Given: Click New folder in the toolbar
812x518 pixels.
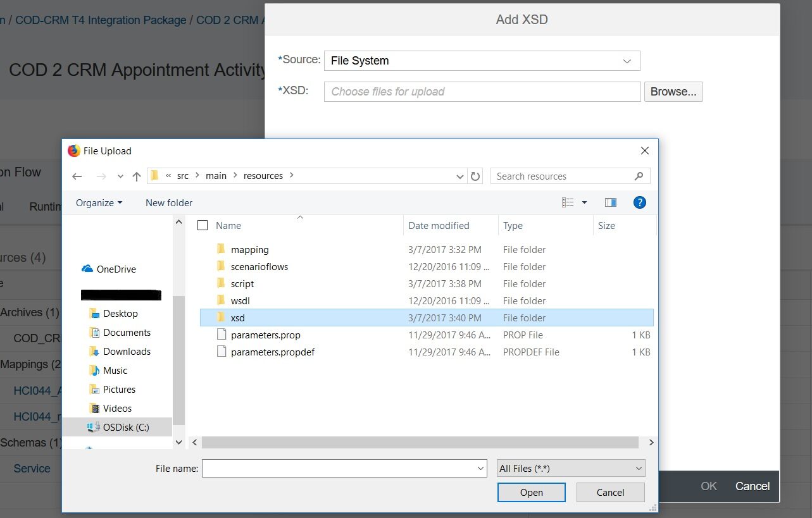Looking at the screenshot, I should pos(169,202).
